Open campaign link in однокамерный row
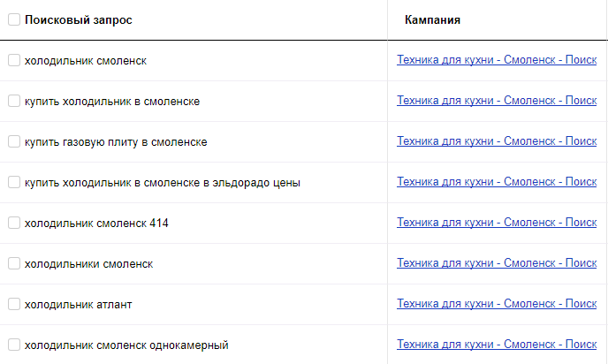608x364 pixels. tap(497, 345)
